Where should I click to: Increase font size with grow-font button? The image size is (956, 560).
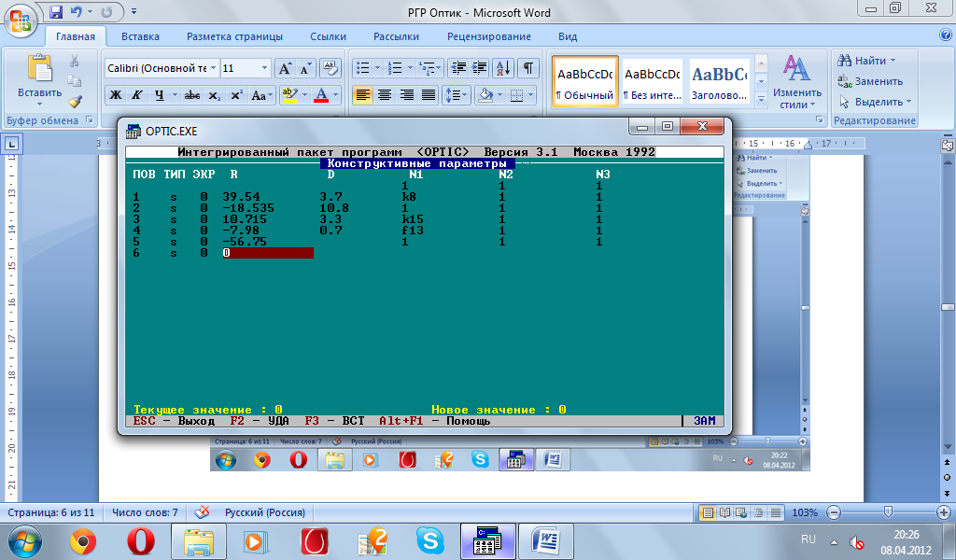285,68
